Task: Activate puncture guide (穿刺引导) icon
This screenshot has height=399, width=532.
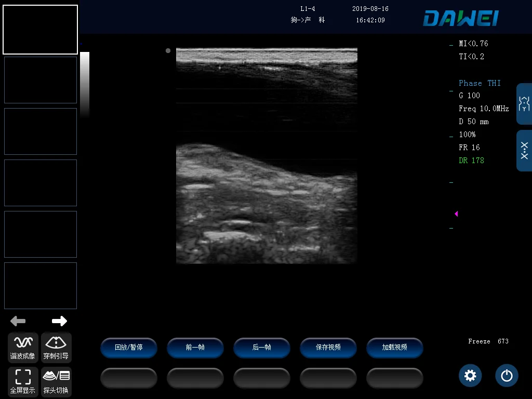Action: (x=56, y=348)
